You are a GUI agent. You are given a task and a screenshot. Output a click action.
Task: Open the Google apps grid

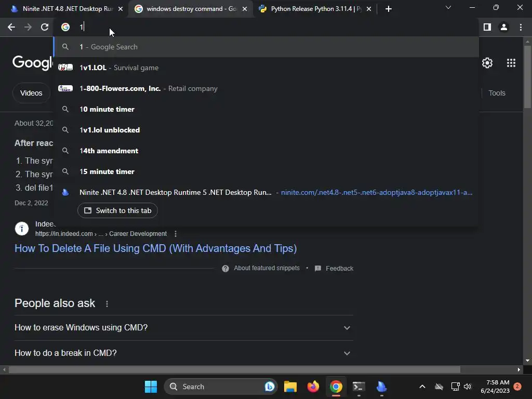[511, 63]
